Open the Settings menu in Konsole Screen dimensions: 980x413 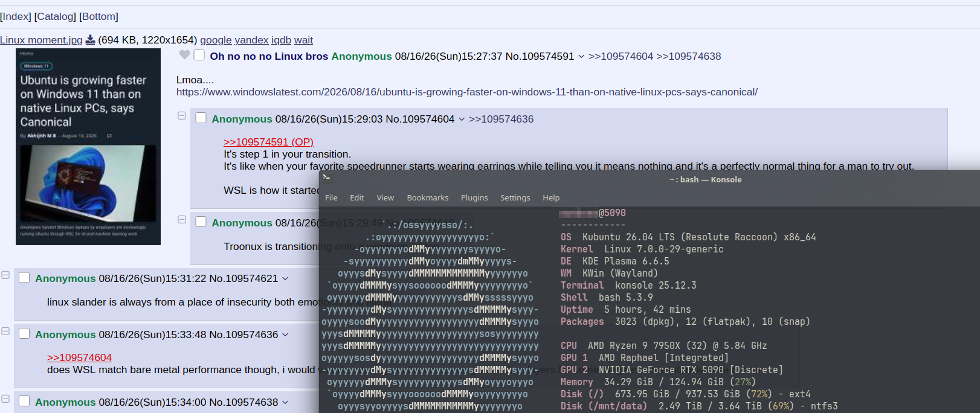tap(515, 197)
